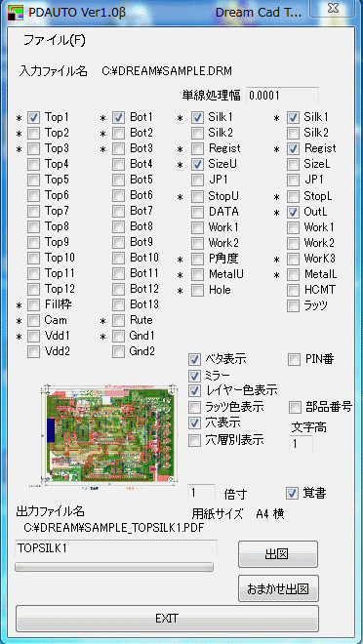Check the 部品番号 part number option
The height and width of the screenshot is (644, 363).
[x=296, y=407]
